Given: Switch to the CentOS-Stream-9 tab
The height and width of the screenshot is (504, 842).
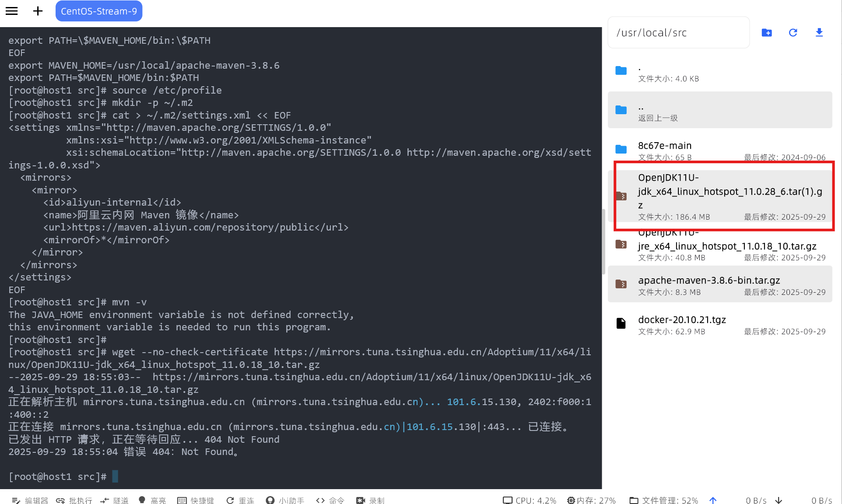Looking at the screenshot, I should coord(99,11).
